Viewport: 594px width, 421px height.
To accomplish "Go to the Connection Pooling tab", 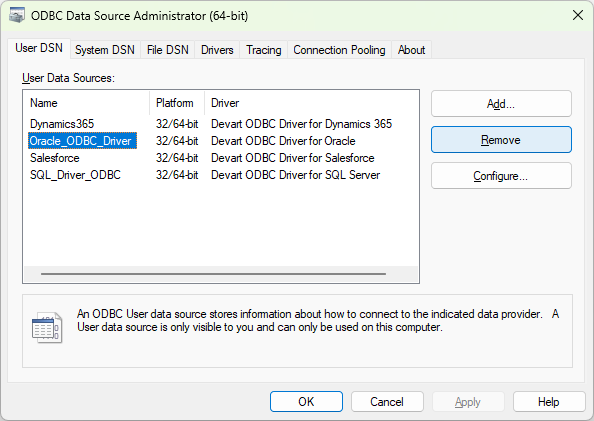I will point(339,50).
